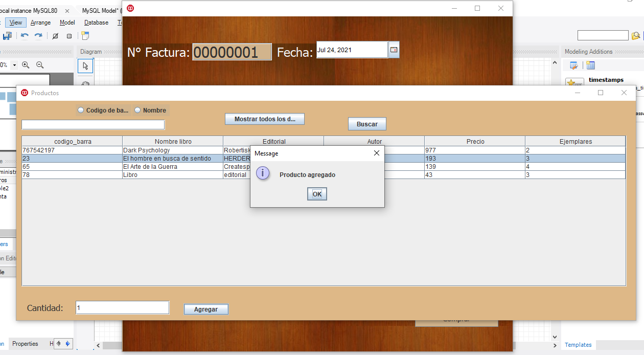Open the View menu in MySQL Workbench
Screen dimensions: 644x355
coord(16,23)
